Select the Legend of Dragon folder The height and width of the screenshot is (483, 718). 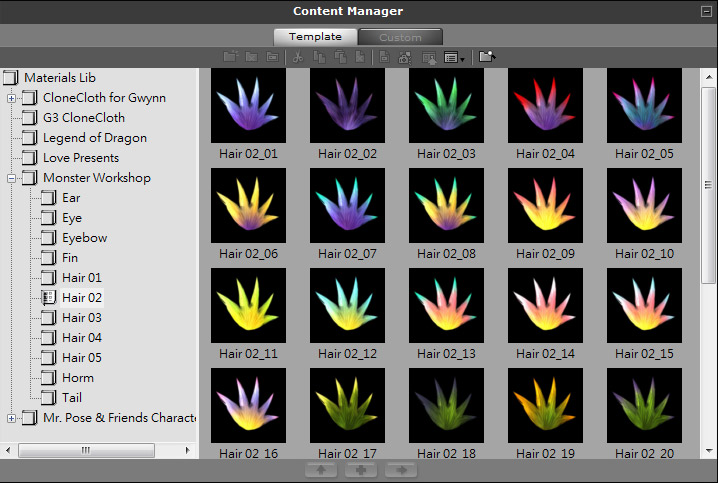click(94, 138)
